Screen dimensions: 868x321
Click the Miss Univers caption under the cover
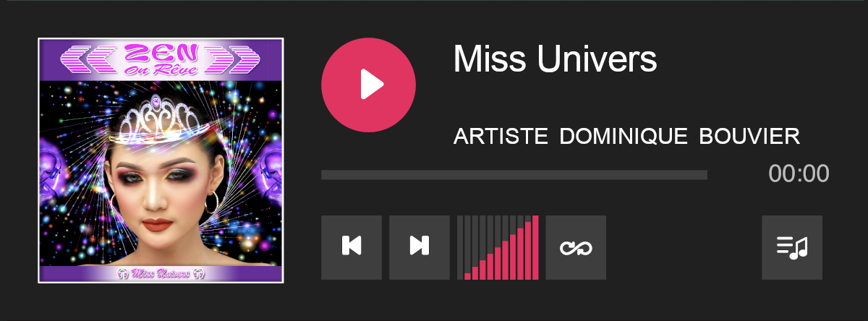tap(160, 274)
